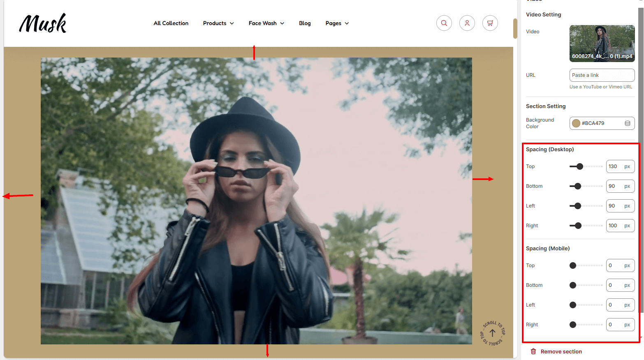Click the Desktop Left value field 90

[621, 206]
